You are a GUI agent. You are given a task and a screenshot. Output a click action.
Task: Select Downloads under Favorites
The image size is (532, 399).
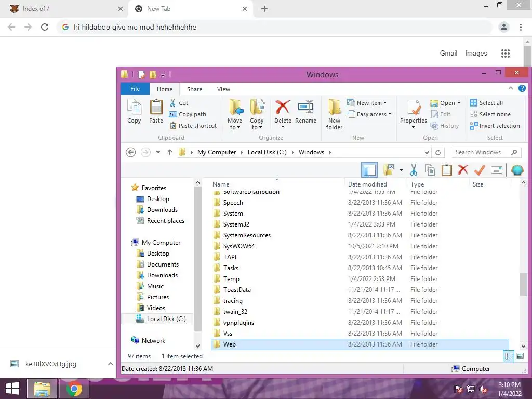[157, 210]
